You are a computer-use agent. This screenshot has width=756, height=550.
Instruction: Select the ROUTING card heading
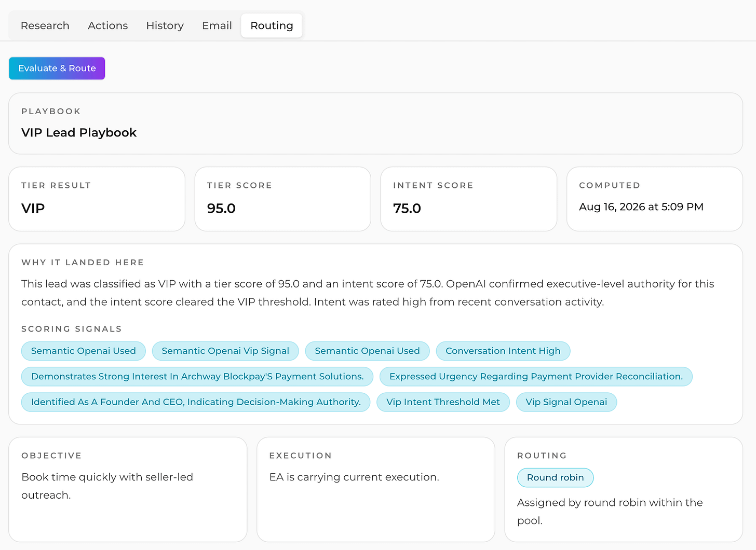tap(542, 455)
